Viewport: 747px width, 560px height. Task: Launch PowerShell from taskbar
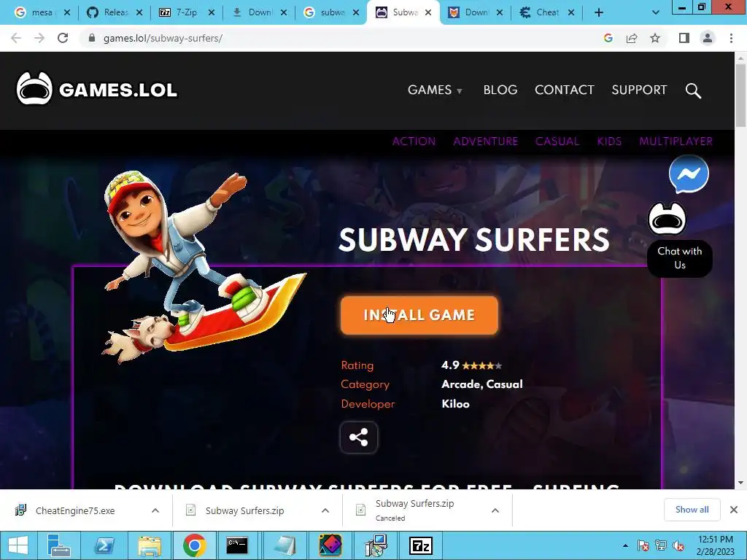point(104,545)
